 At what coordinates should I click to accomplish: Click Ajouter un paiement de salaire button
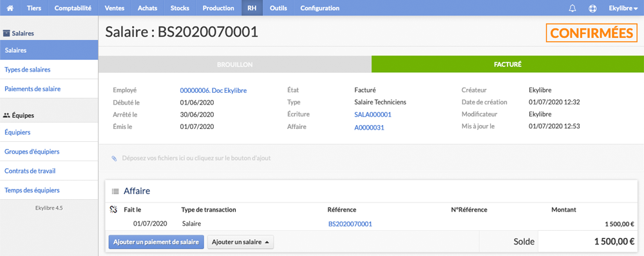coord(156,242)
